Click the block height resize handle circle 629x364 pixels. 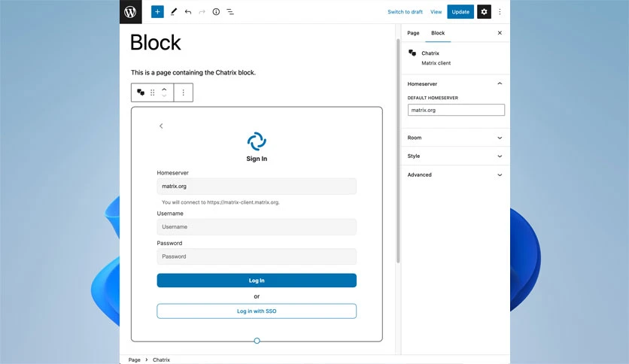(257, 341)
